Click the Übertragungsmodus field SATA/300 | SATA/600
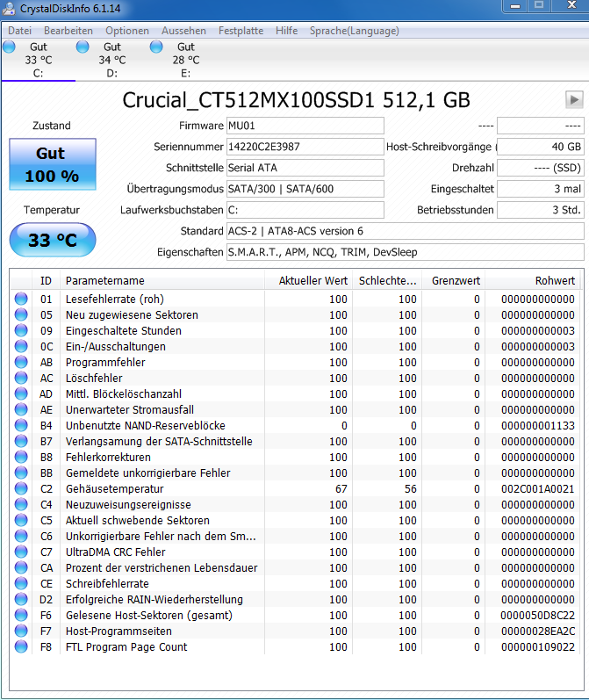 click(305, 189)
